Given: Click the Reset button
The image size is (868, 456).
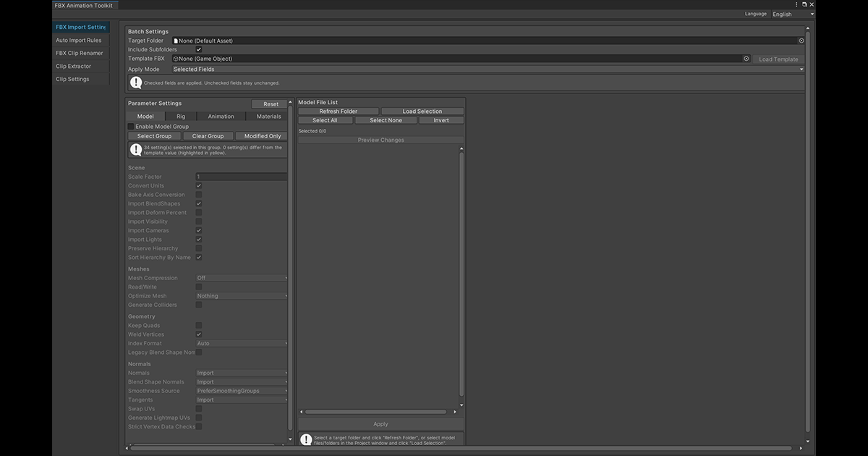Looking at the screenshot, I should tap(271, 104).
